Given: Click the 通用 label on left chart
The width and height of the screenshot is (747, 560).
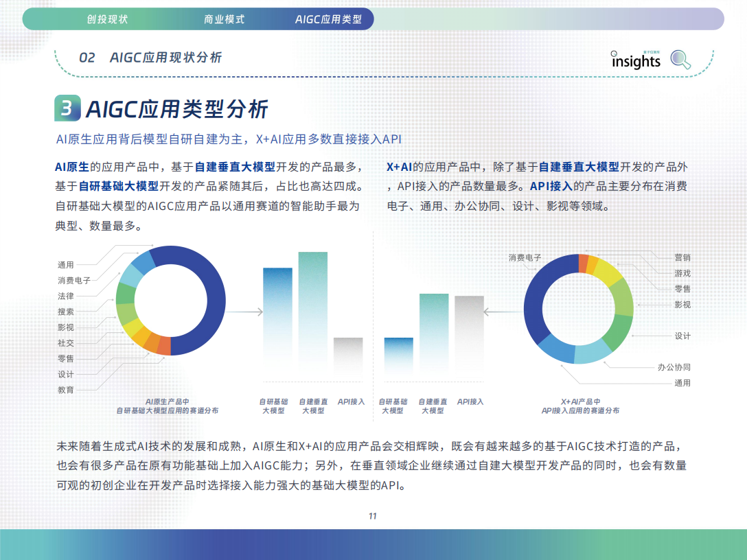Looking at the screenshot, I should click(67, 263).
